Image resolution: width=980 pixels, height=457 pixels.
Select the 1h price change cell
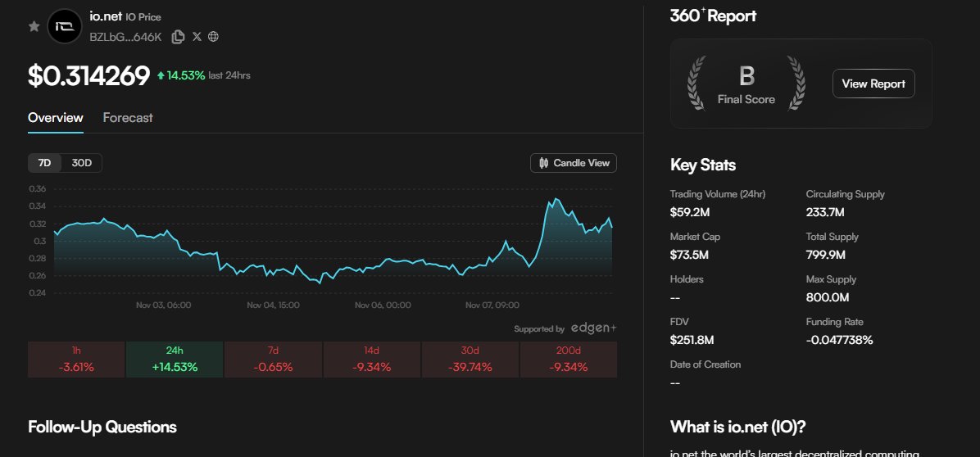76,360
